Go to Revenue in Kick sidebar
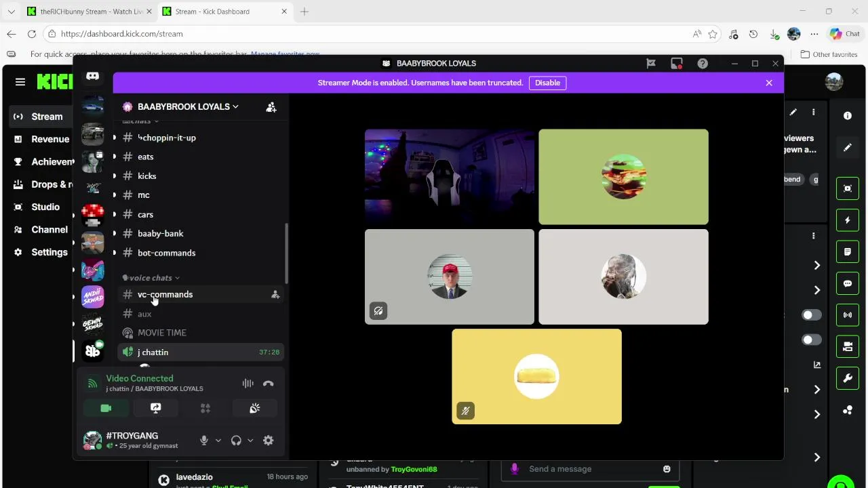The width and height of the screenshot is (868, 488). coord(41,139)
